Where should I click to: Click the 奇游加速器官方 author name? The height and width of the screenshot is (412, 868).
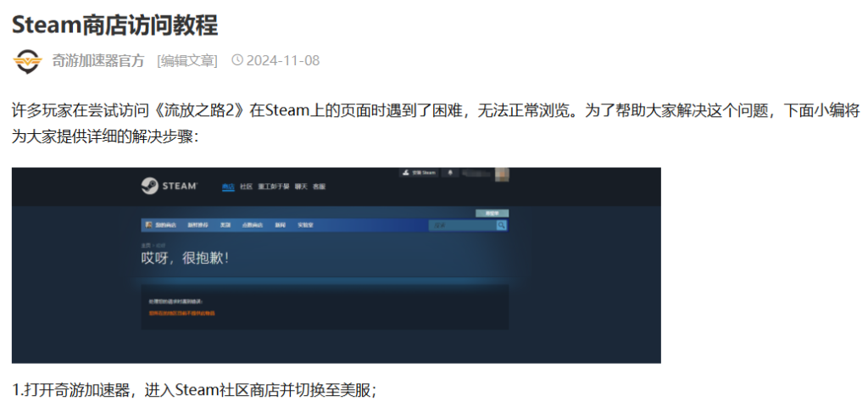coord(98,60)
